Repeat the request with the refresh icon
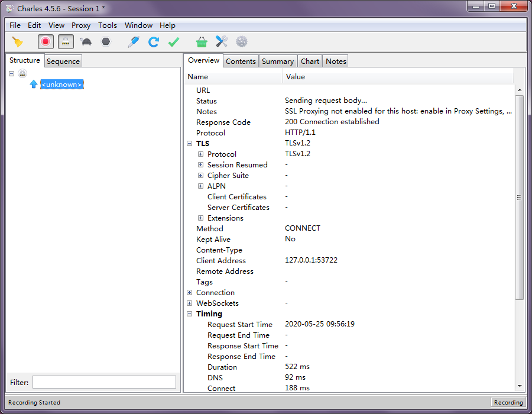532x414 pixels. (153, 41)
